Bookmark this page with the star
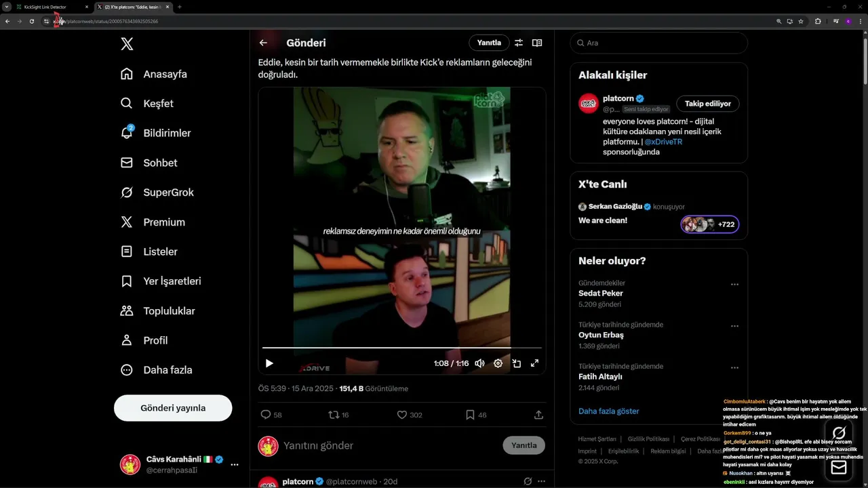Image resolution: width=868 pixels, height=488 pixels. [801, 21]
